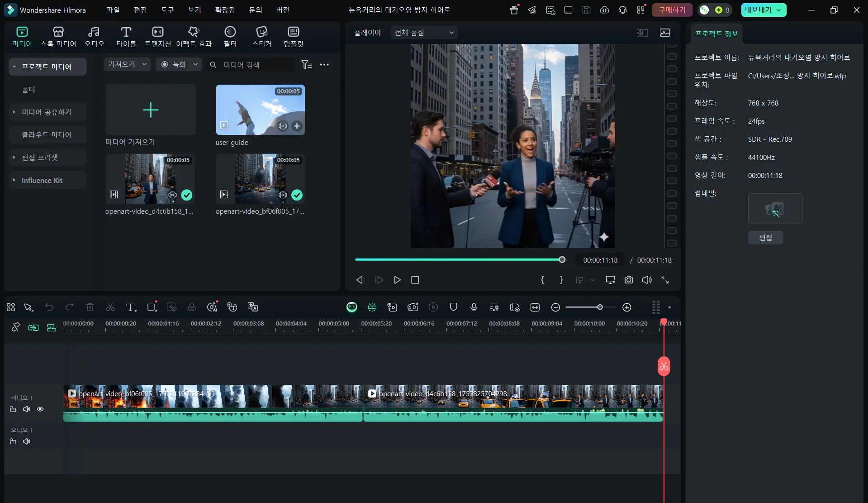Open the Stickers panel

pyautogui.click(x=261, y=36)
